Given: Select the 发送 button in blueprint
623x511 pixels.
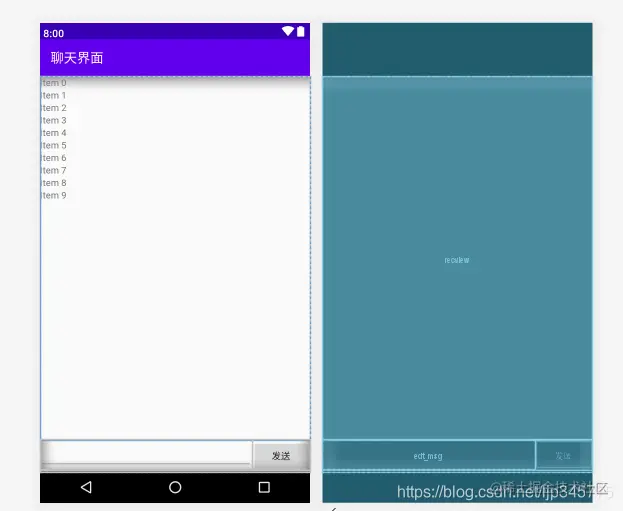Looking at the screenshot, I should click(564, 455).
